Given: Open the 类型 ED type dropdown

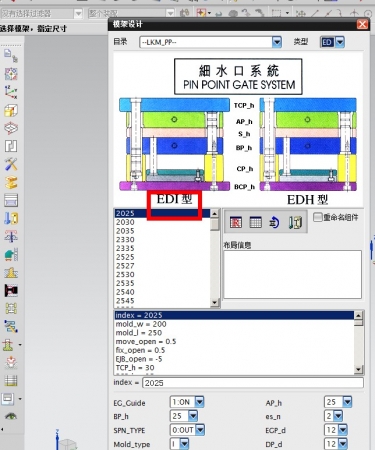Looking at the screenshot, I should pos(340,42).
